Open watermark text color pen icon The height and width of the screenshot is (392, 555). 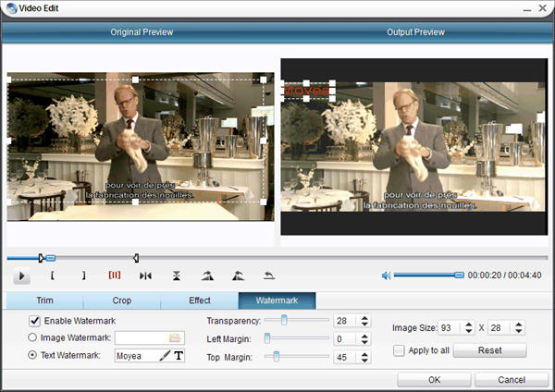tap(165, 355)
